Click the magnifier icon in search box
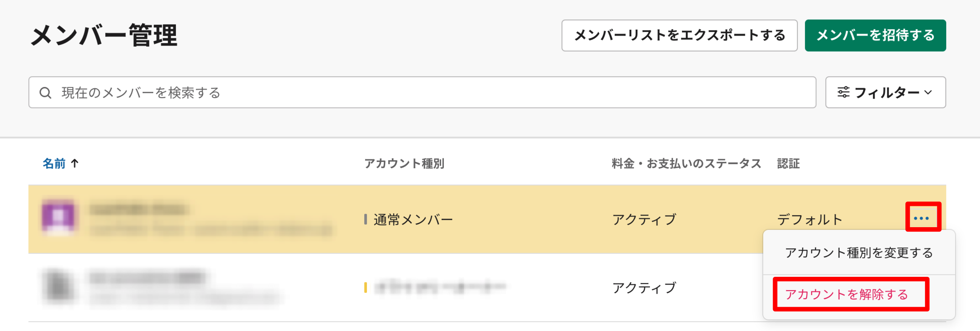This screenshot has height=331, width=980. [x=45, y=93]
